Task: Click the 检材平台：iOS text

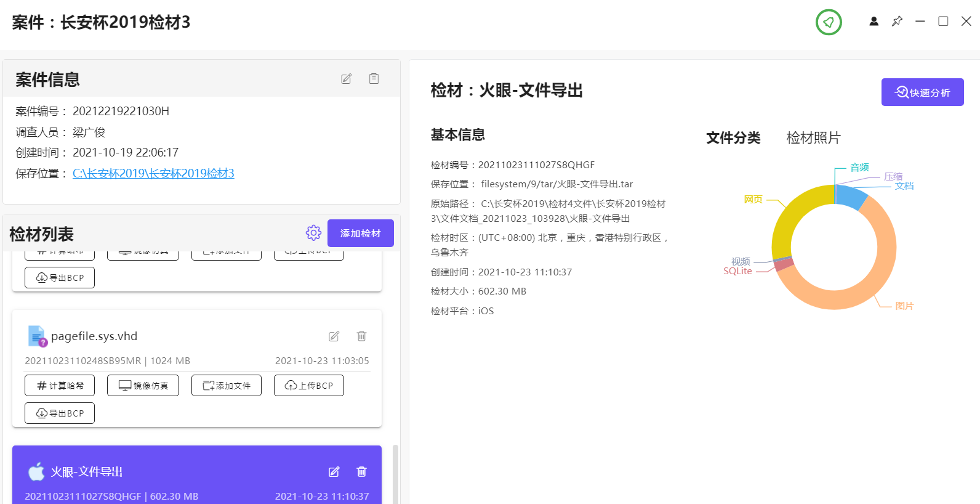Action: click(462, 311)
